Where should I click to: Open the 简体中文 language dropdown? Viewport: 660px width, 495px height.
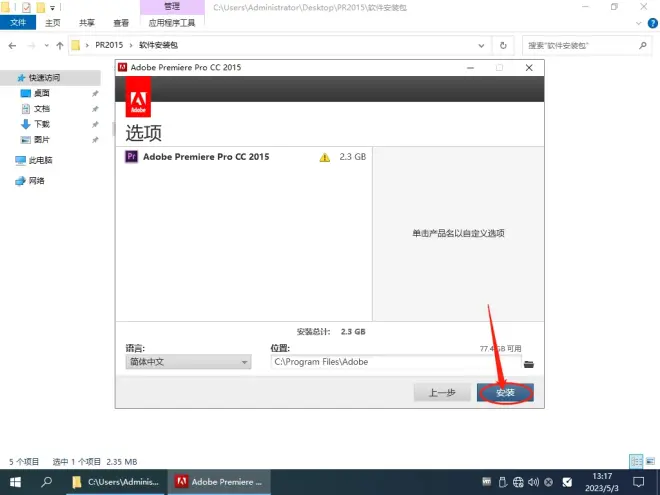click(x=188, y=363)
